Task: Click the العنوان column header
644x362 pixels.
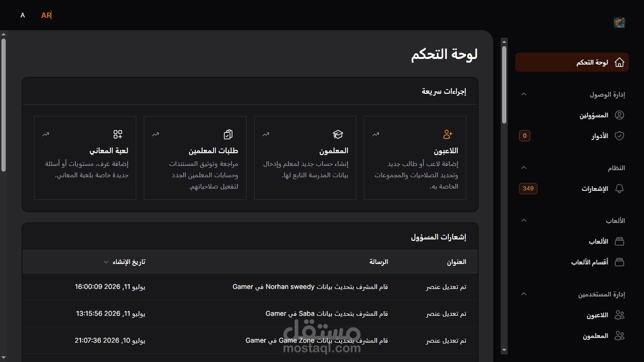Action: [456, 262]
